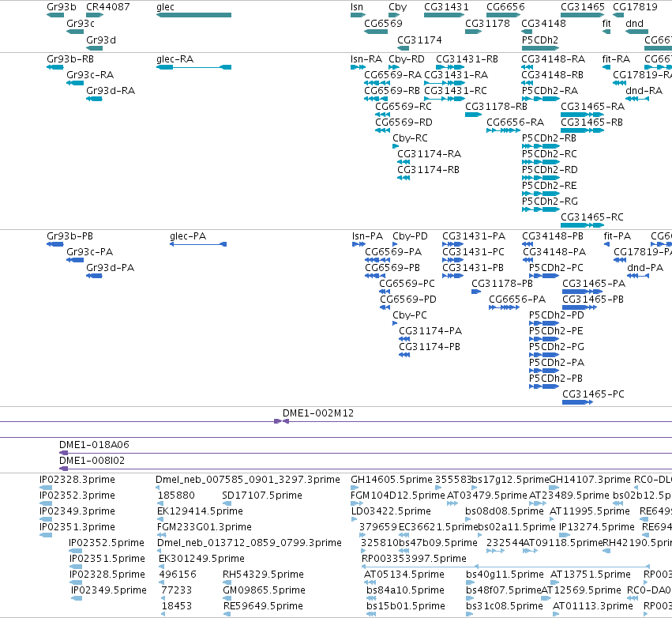Viewport: 672px width, 618px height.
Task: Click the lsn-PA protein label
Action: (367, 236)
